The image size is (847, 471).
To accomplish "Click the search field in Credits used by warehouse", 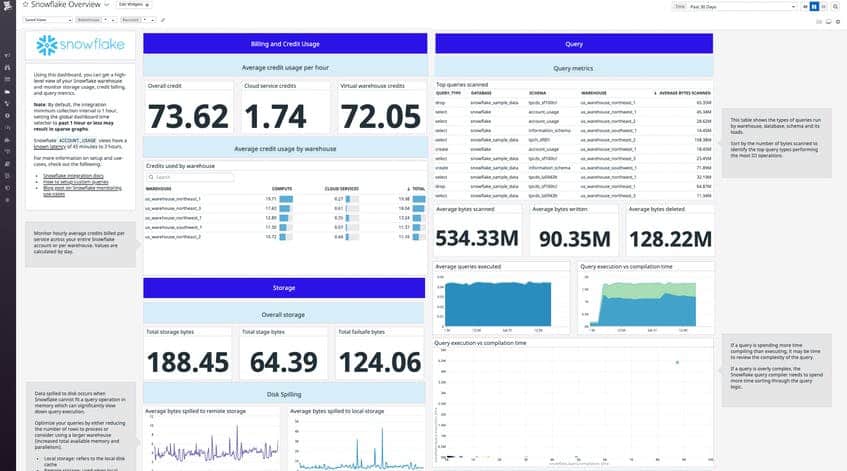I will [190, 177].
